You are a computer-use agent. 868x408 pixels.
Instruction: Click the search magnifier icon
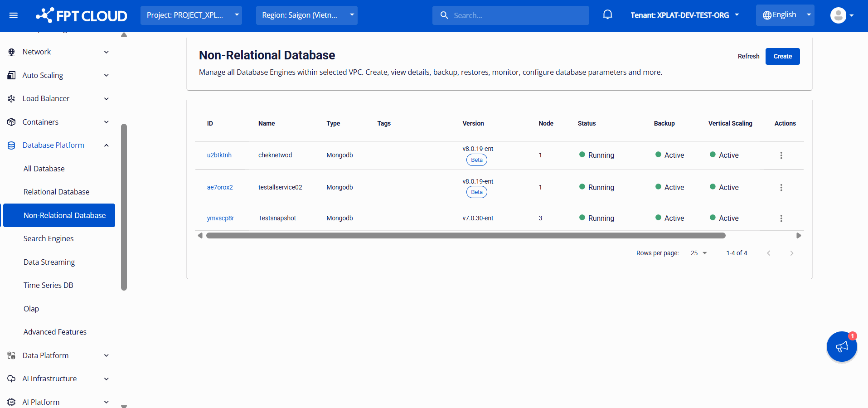(444, 15)
